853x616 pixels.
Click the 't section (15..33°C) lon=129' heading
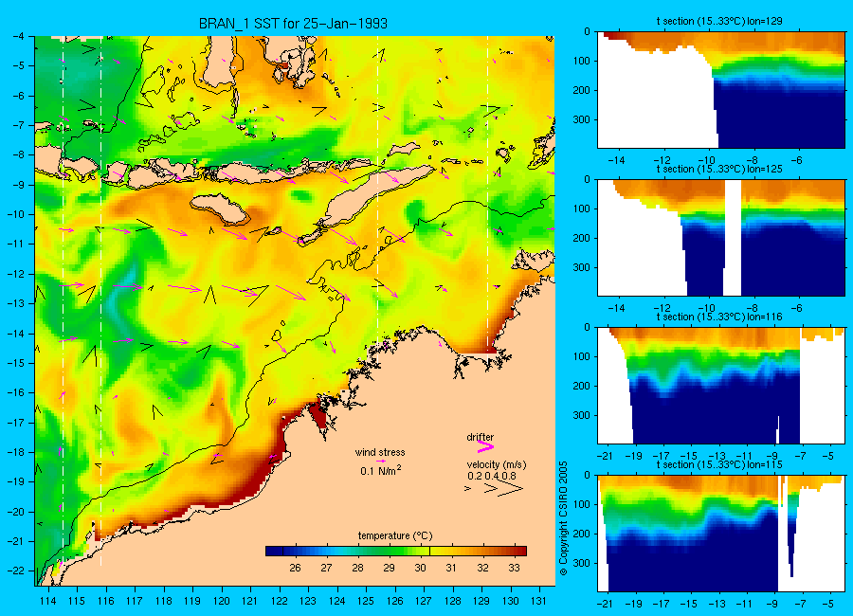[719, 21]
